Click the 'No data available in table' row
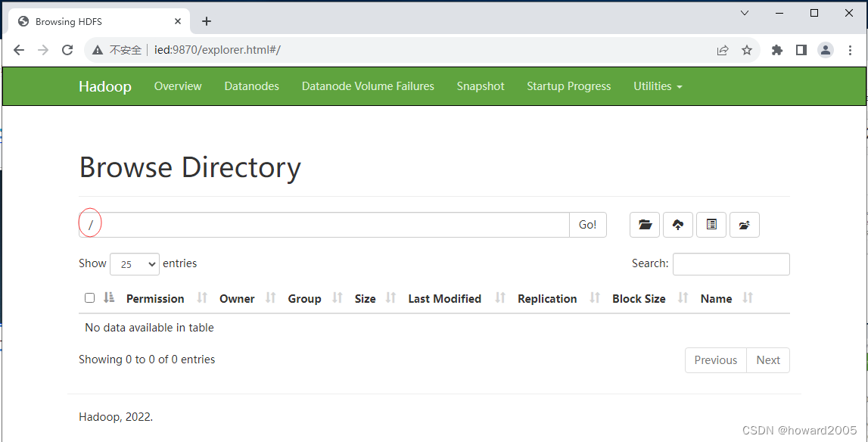This screenshot has height=442, width=868. click(x=434, y=328)
